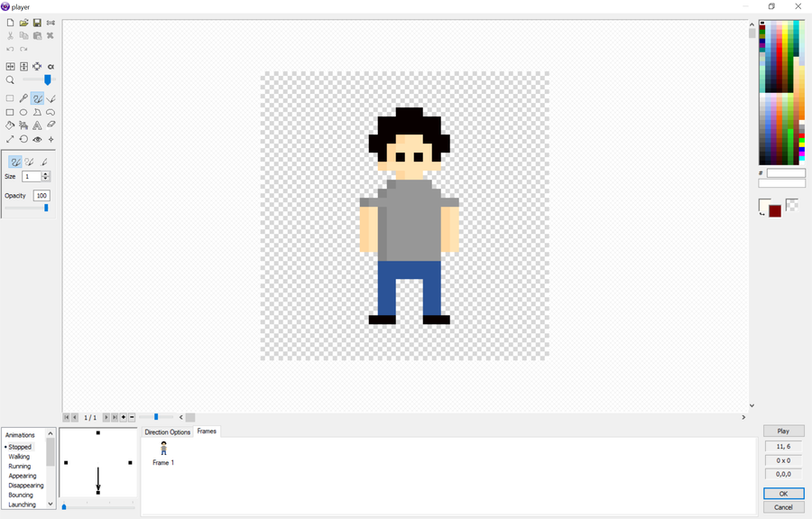Choose the first brush style option
The width and height of the screenshot is (812, 519).
(x=15, y=162)
